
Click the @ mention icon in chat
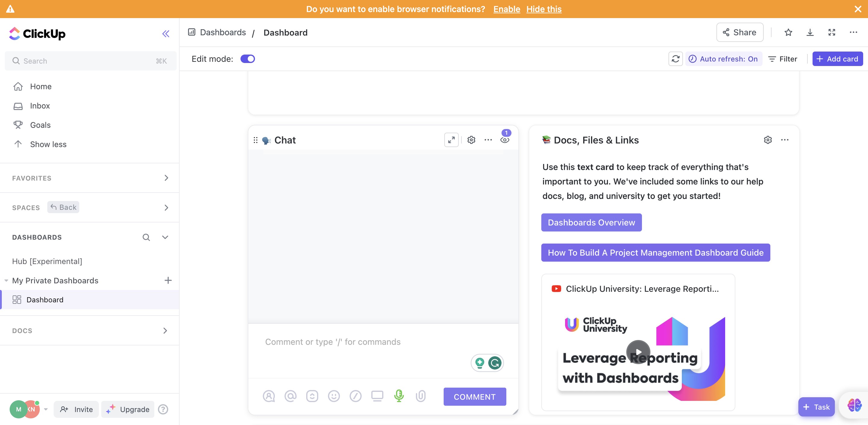[x=290, y=396]
